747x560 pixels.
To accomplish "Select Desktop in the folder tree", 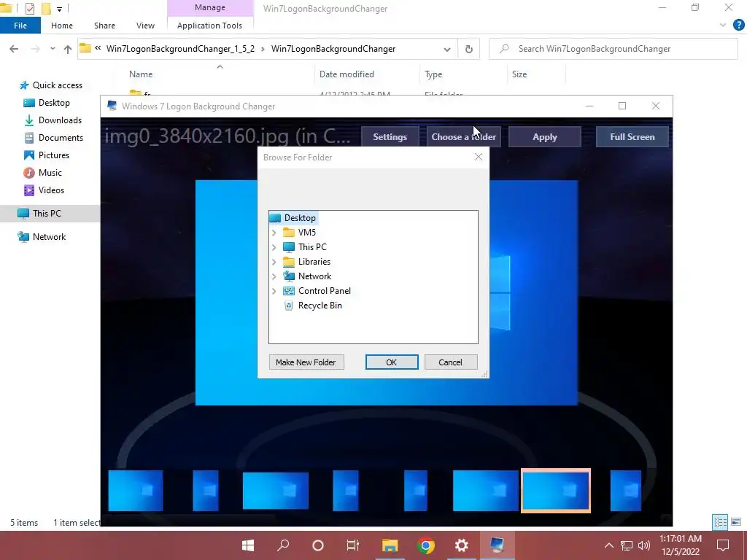I will (300, 217).
